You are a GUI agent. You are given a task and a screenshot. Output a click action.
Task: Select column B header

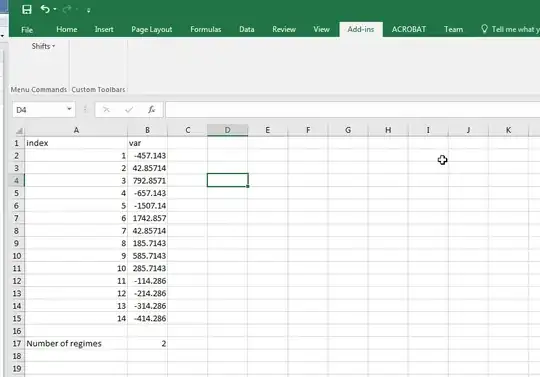(147, 130)
